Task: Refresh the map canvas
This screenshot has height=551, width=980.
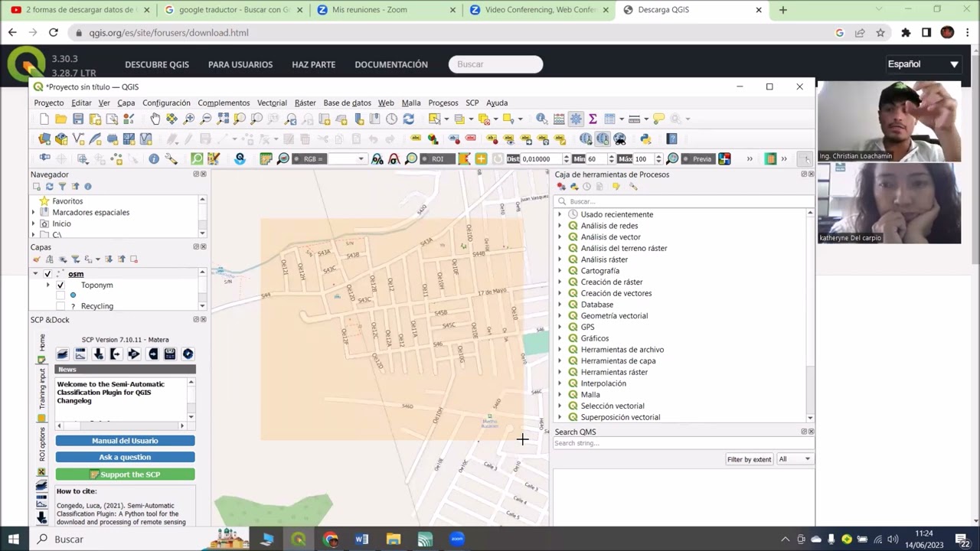Action: [408, 119]
